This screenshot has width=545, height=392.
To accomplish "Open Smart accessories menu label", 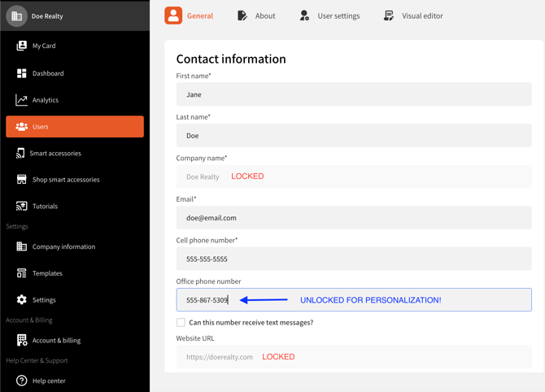I will tap(55, 153).
